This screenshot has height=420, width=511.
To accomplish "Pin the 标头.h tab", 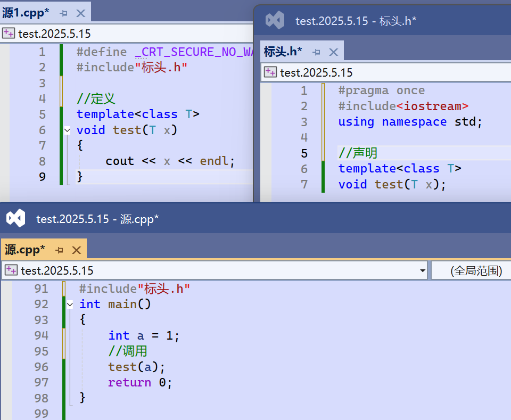I will (316, 52).
